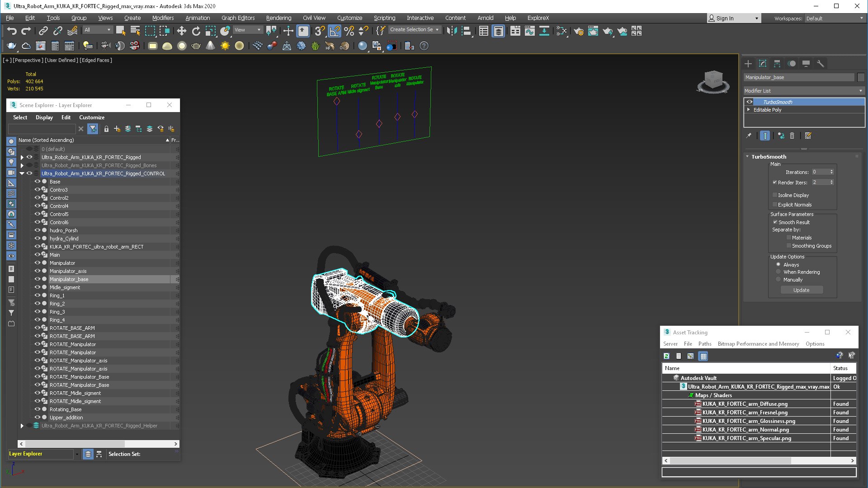Collapse the Rigged_CONTROL layer
Viewport: 868px width, 488px height.
click(22, 174)
